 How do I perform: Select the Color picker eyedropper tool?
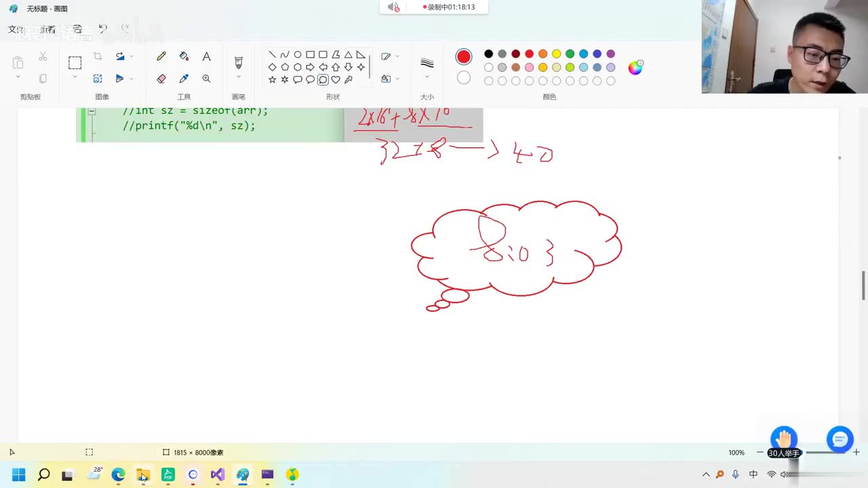[184, 79]
